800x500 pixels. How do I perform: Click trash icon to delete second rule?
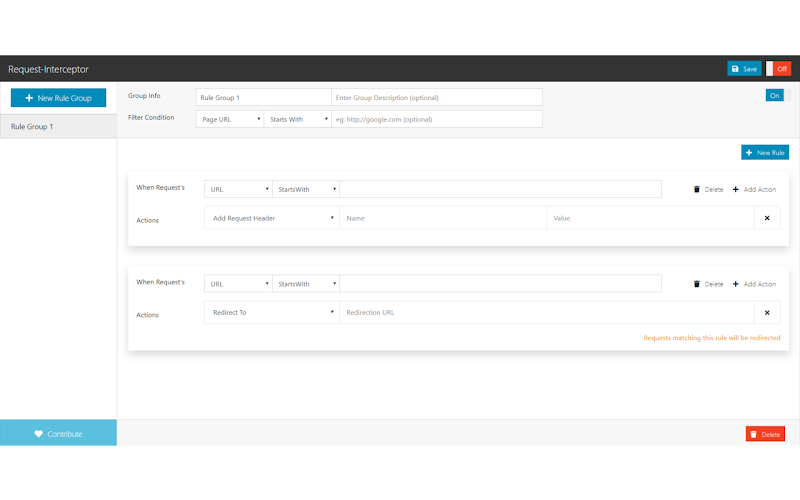click(696, 284)
